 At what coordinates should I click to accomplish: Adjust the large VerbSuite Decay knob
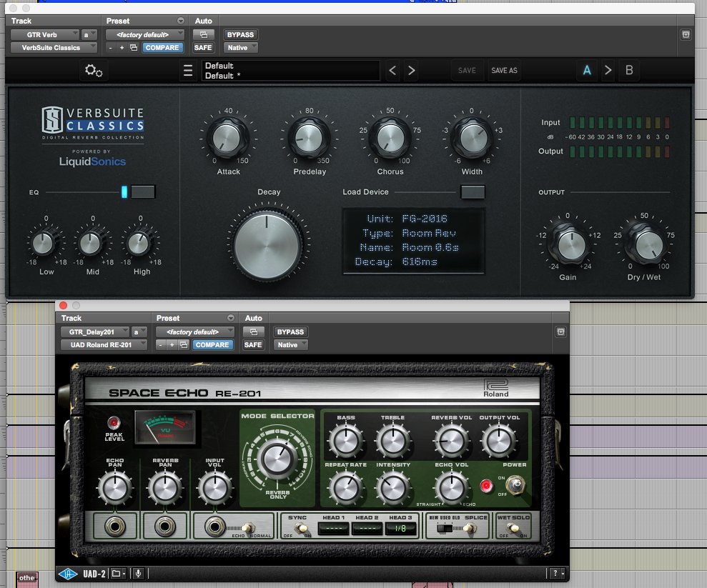click(x=267, y=246)
